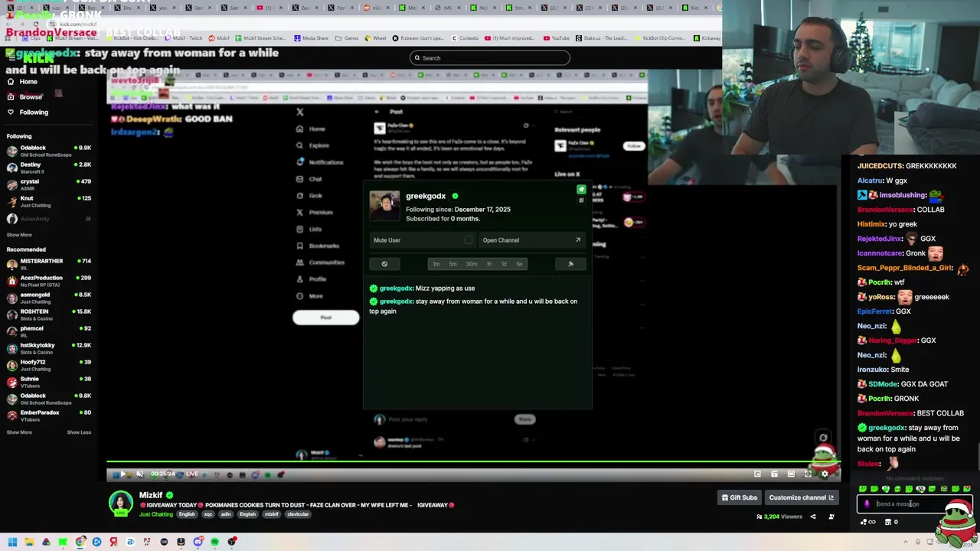The image size is (980, 551).
Task: Click Mizkif channel avatar below player
Action: point(120,503)
